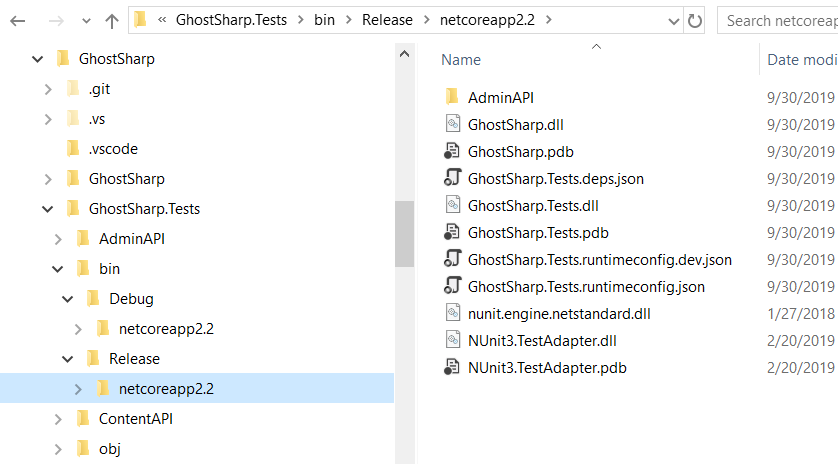Select the NUnit3.TestAdapter.pdb file icon
This screenshot has height=464, width=838.
point(452,367)
